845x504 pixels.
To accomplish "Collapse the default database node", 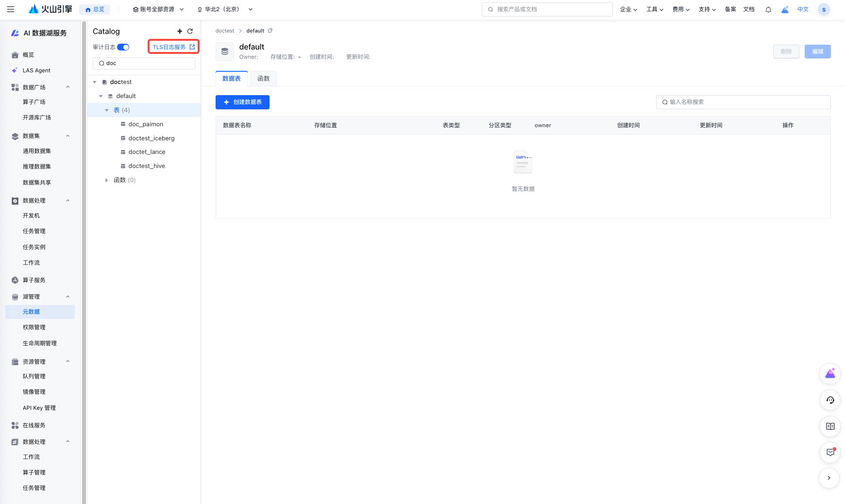I will click(101, 96).
